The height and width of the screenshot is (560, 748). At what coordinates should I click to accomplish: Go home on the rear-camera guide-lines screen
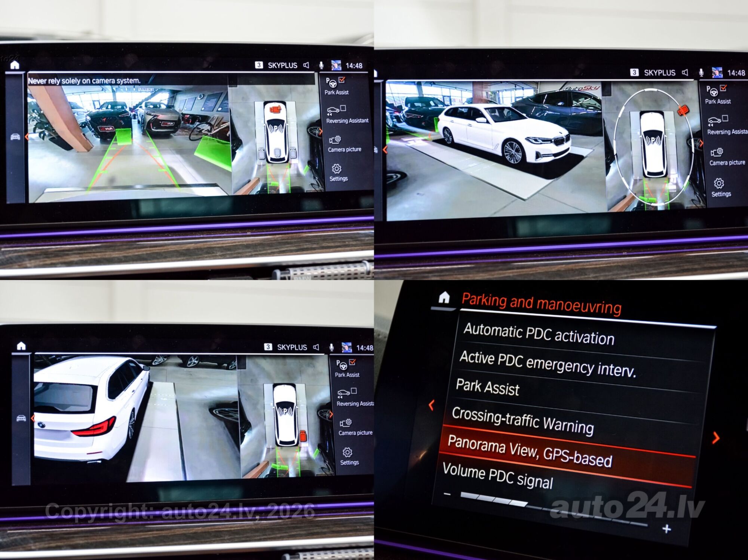(x=15, y=65)
